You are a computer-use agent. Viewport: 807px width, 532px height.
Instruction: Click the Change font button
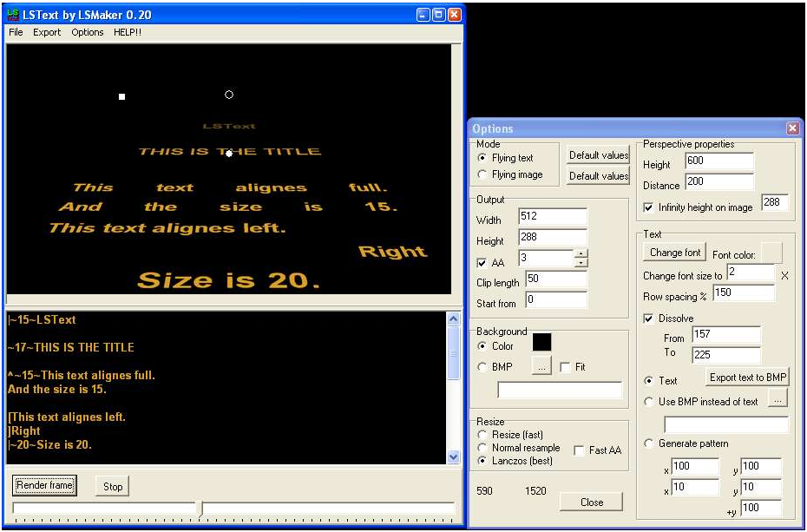675,253
